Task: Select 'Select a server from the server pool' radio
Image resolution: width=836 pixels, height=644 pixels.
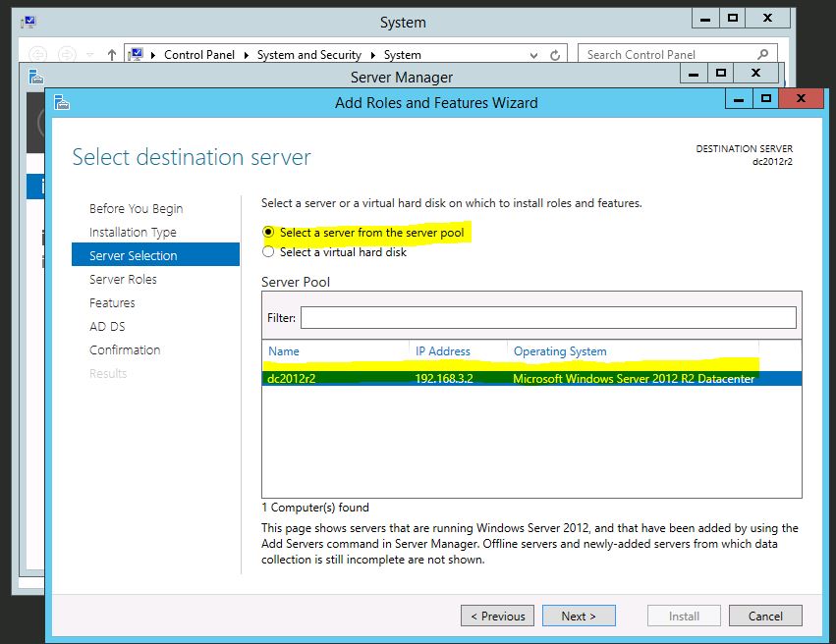Action: pos(268,233)
